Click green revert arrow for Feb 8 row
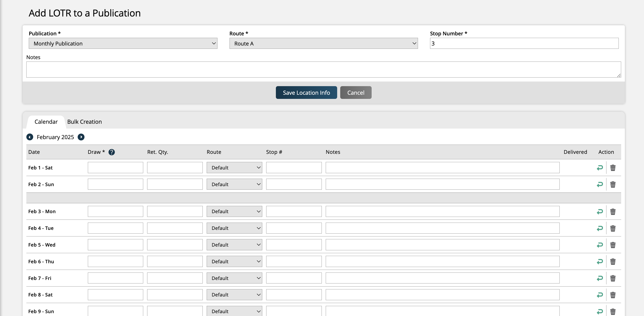The width and height of the screenshot is (644, 316). (x=600, y=295)
